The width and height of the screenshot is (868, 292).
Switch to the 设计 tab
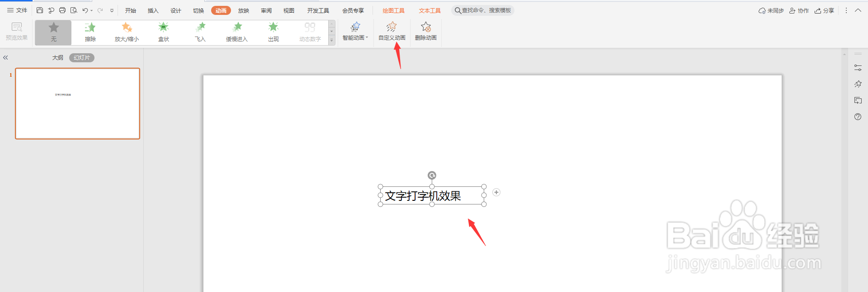tap(176, 10)
